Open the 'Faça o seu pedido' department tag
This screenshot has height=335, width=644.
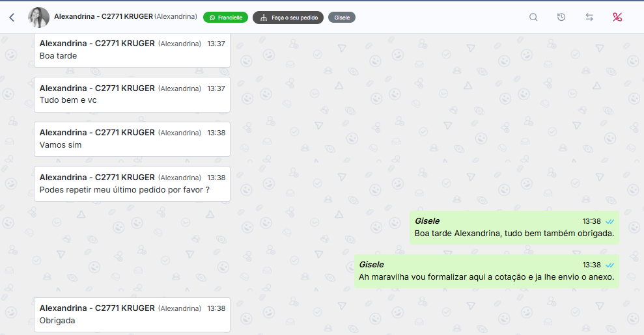click(x=288, y=18)
